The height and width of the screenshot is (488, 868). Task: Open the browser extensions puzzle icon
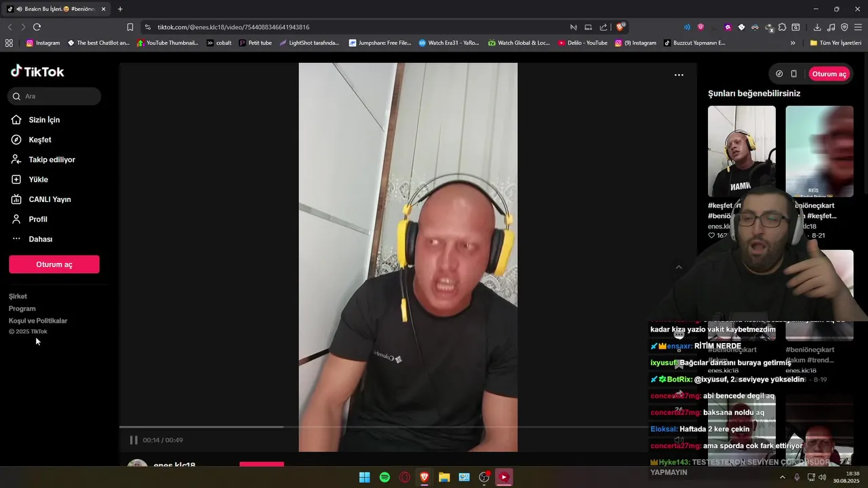(782, 27)
